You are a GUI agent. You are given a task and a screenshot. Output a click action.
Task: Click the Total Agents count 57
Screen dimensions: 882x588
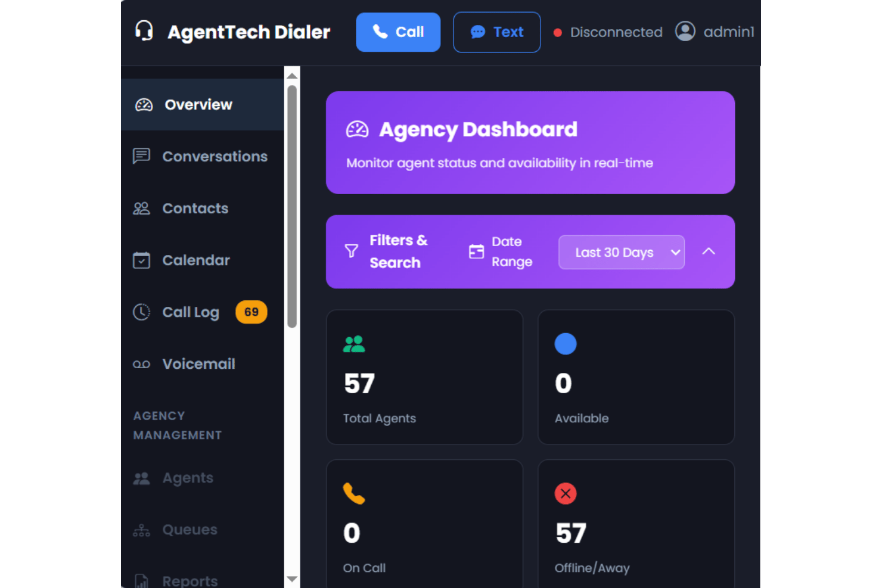[359, 383]
